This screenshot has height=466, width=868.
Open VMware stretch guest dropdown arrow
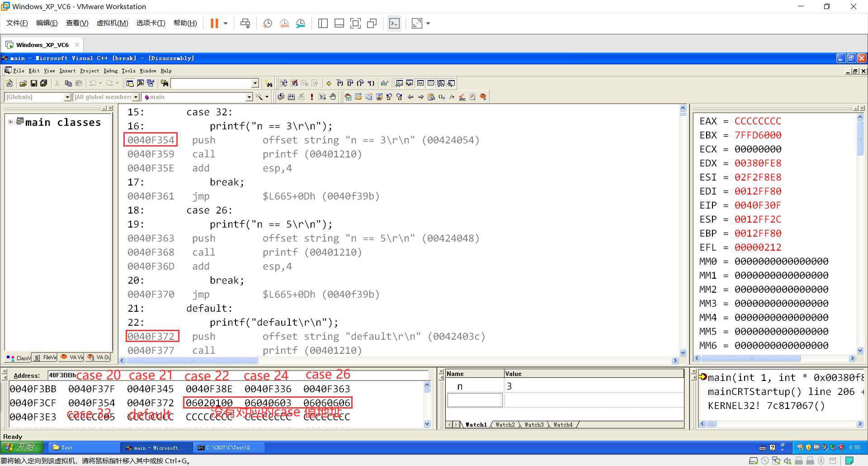tap(428, 24)
